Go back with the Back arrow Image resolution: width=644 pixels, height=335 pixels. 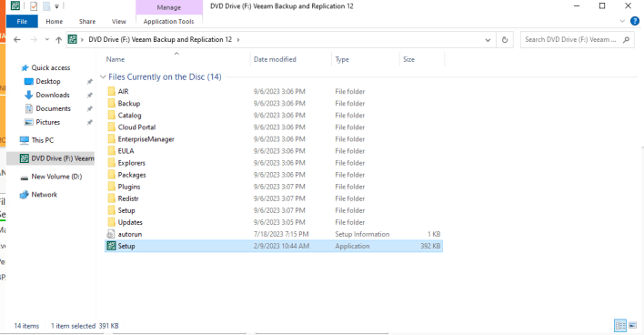click(17, 39)
